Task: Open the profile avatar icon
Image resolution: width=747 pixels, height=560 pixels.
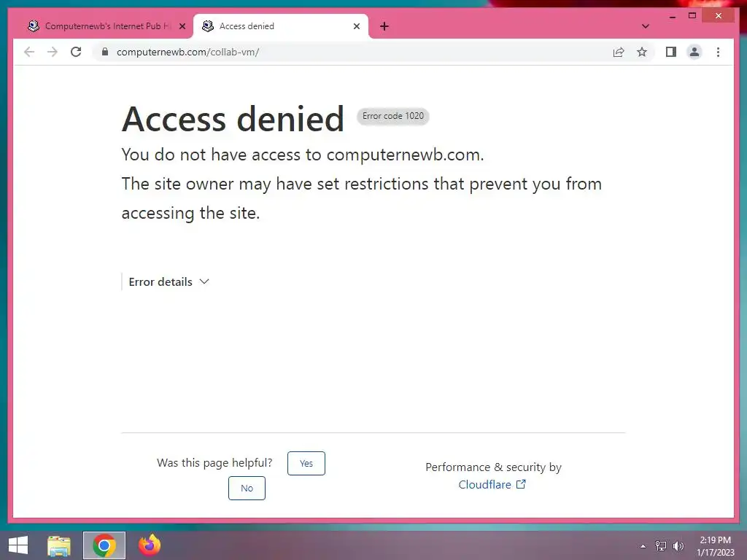Action: pyautogui.click(x=694, y=52)
